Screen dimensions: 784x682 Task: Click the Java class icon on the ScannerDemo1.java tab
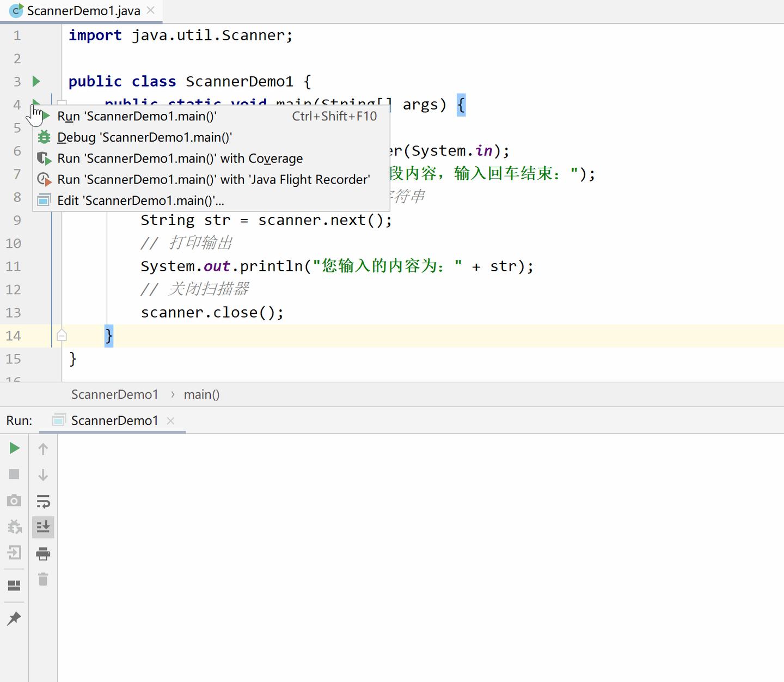[16, 10]
